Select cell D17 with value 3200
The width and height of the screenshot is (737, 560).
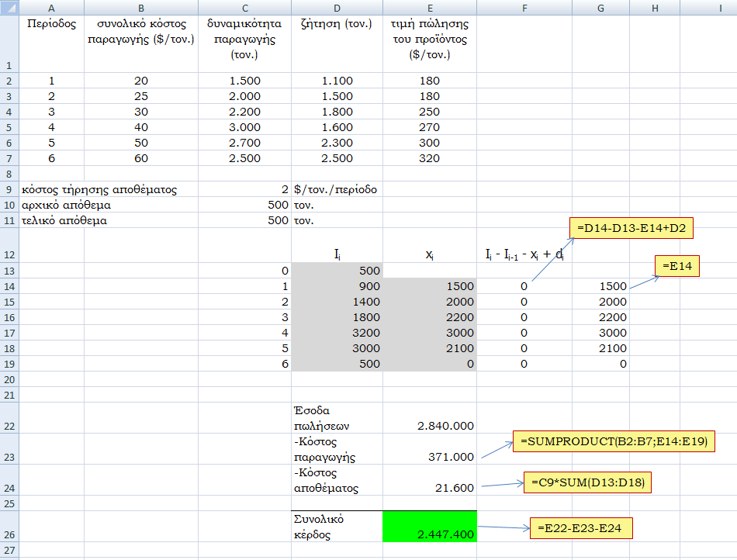pyautogui.click(x=337, y=333)
